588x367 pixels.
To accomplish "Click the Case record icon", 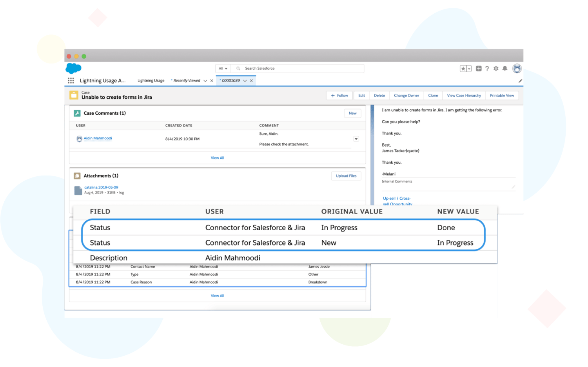I will pos(74,95).
